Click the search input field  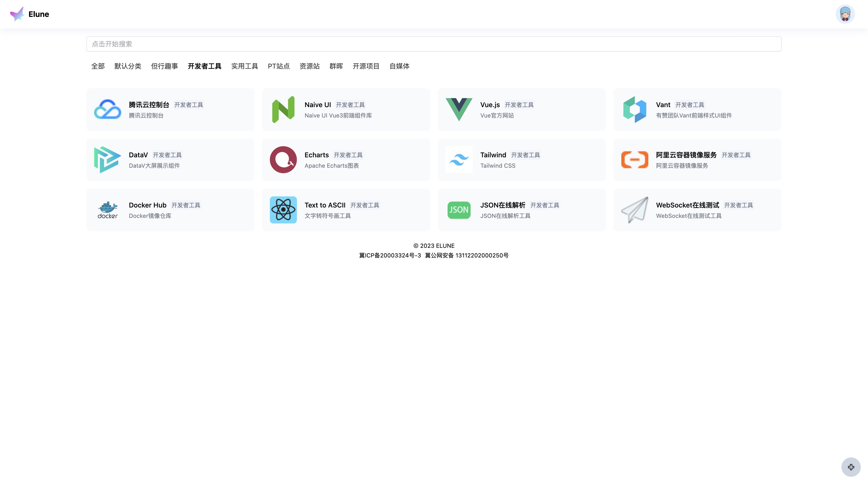(x=434, y=44)
